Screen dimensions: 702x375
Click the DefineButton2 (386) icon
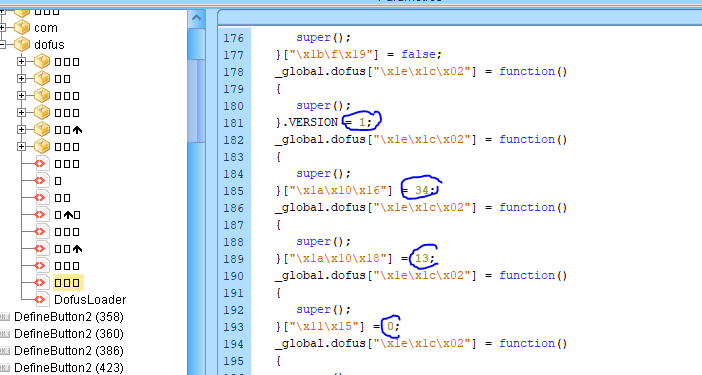(5, 351)
